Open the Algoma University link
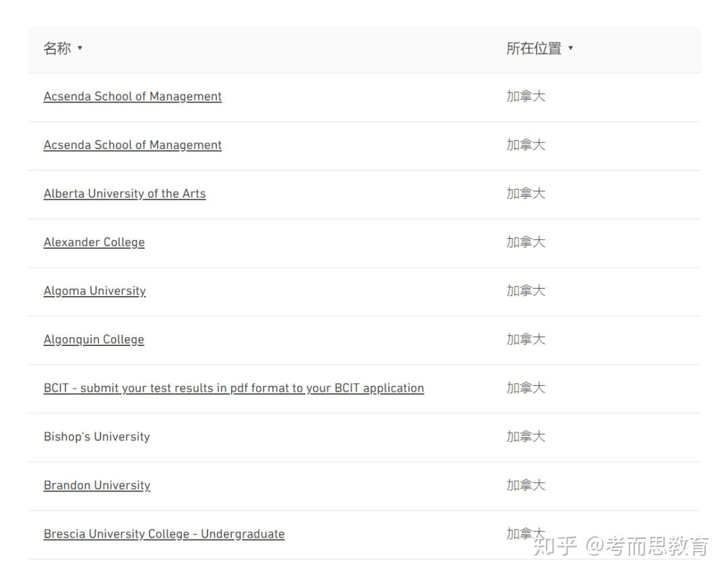This screenshot has height=576, width=728. point(95,291)
